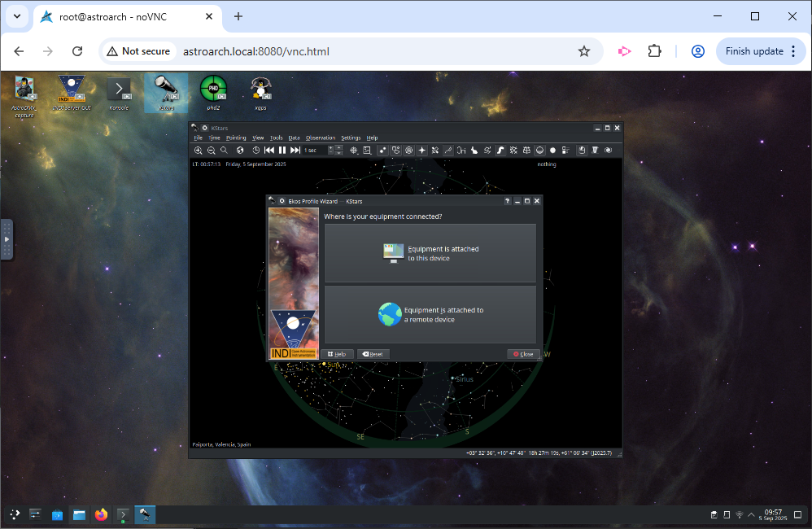
Task: Select the xgps desktop icon
Action: point(260,94)
